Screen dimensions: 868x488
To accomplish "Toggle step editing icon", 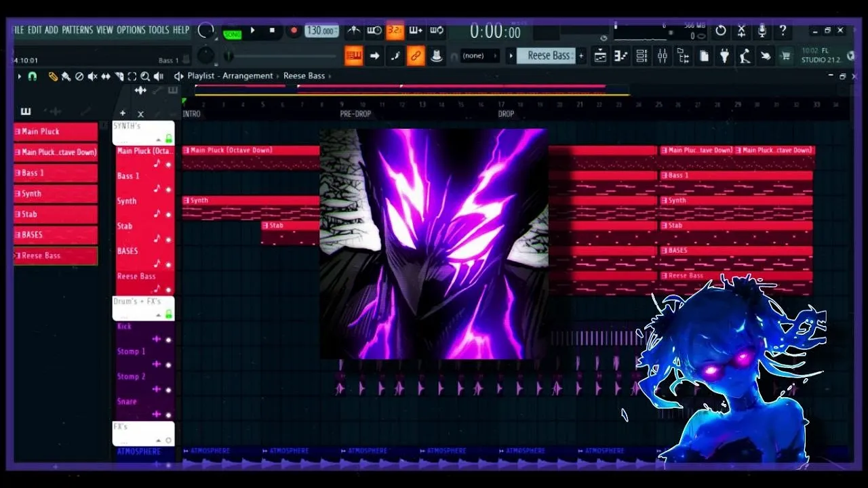I will click(x=395, y=56).
